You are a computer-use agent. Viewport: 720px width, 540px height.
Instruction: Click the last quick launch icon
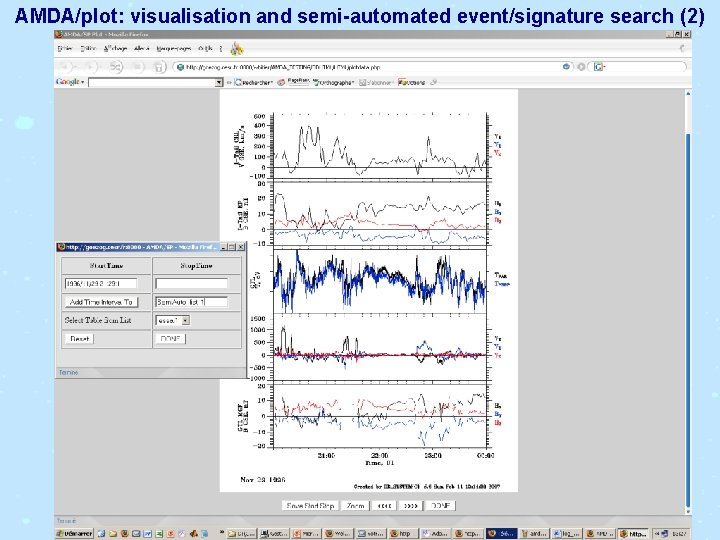[205, 534]
